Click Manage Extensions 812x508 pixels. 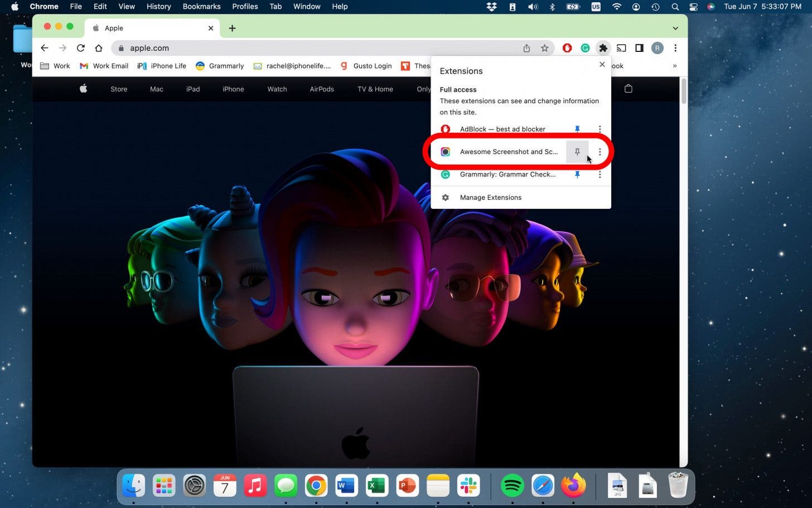pos(521,198)
